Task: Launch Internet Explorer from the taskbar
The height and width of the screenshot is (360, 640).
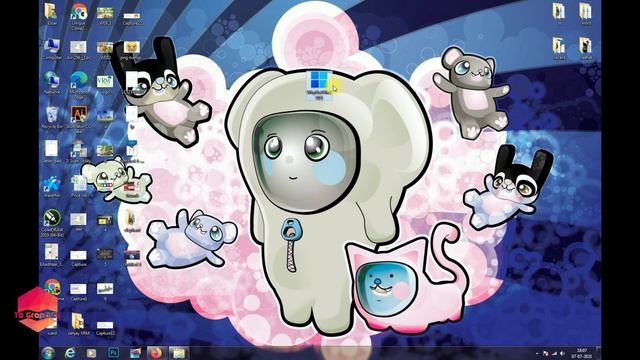Action: pos(70,353)
